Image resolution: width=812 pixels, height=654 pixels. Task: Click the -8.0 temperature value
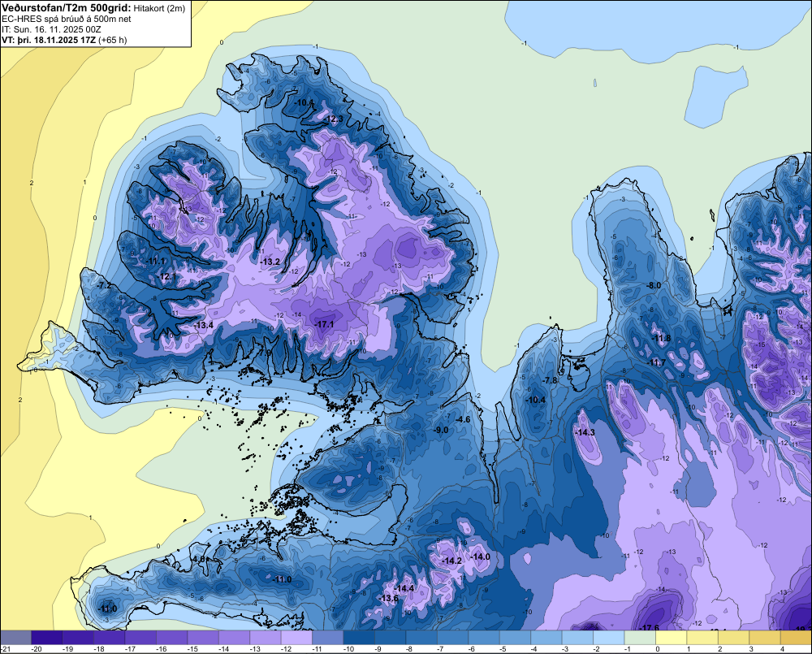[654, 285]
